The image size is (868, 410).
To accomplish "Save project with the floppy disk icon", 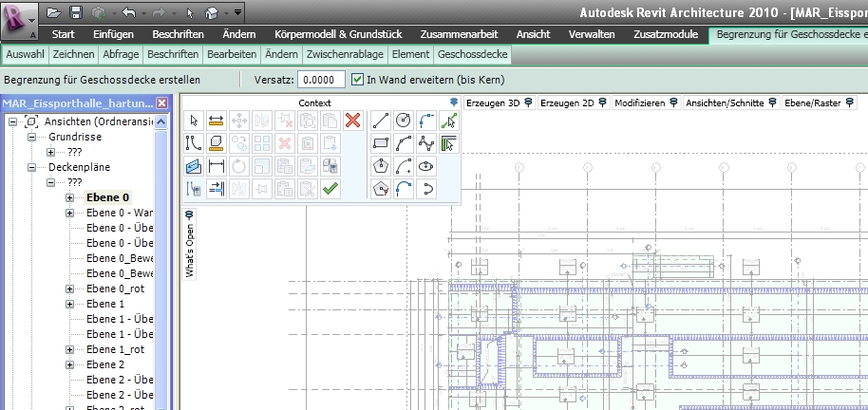I will click(x=76, y=12).
